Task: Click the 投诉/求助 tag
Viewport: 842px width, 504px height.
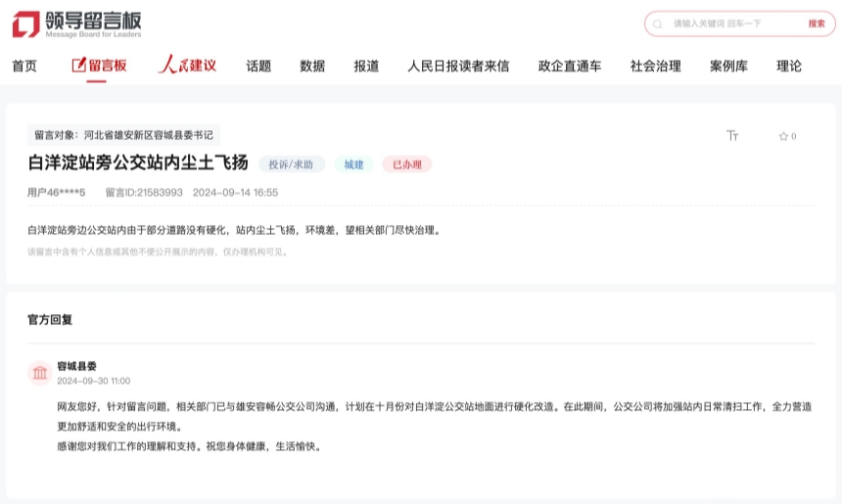Action: (291, 164)
